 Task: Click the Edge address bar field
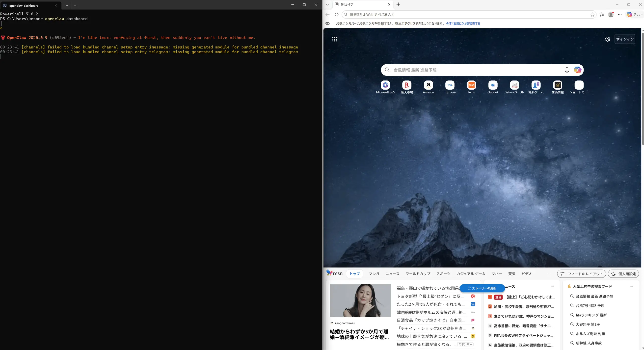coord(469,15)
